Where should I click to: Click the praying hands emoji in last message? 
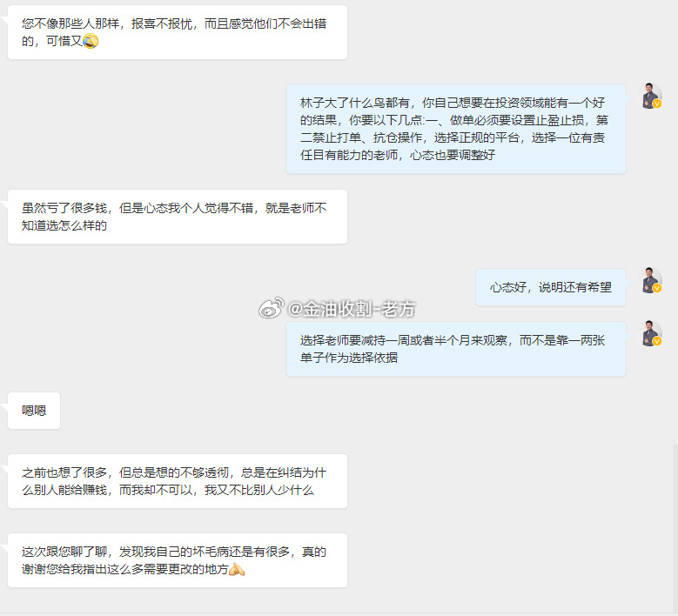pyautogui.click(x=237, y=569)
